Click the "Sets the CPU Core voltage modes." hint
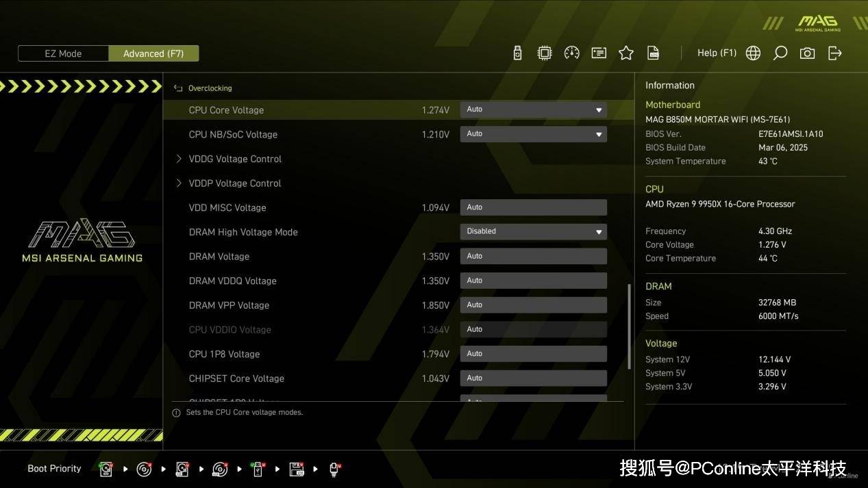Screen dimensions: 868x488 coord(245,413)
